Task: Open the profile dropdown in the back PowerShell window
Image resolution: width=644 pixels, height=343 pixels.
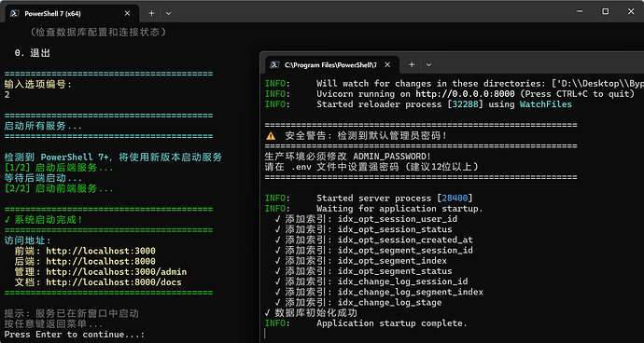Action: [x=168, y=13]
